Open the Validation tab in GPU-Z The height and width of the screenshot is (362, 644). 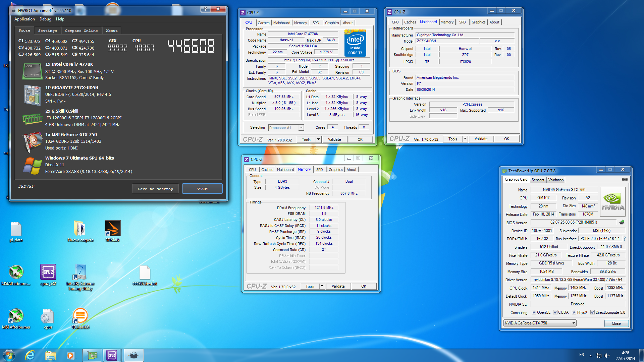556,180
